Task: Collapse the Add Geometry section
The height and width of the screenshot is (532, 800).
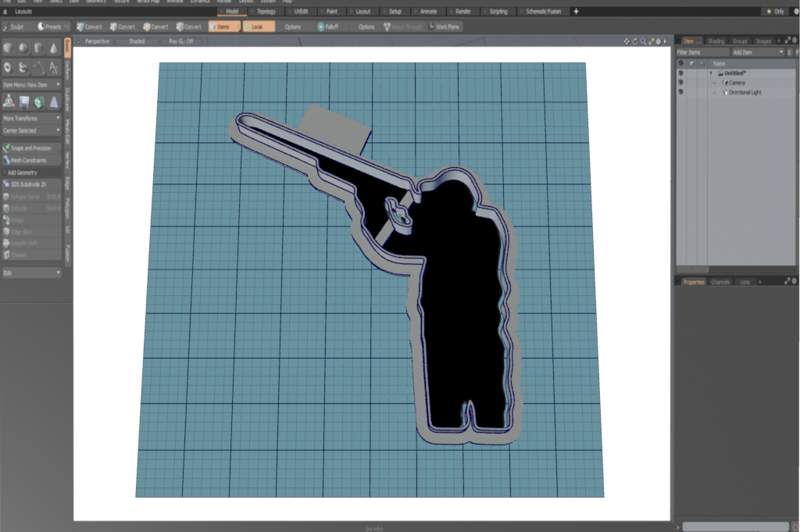Action: (x=31, y=173)
